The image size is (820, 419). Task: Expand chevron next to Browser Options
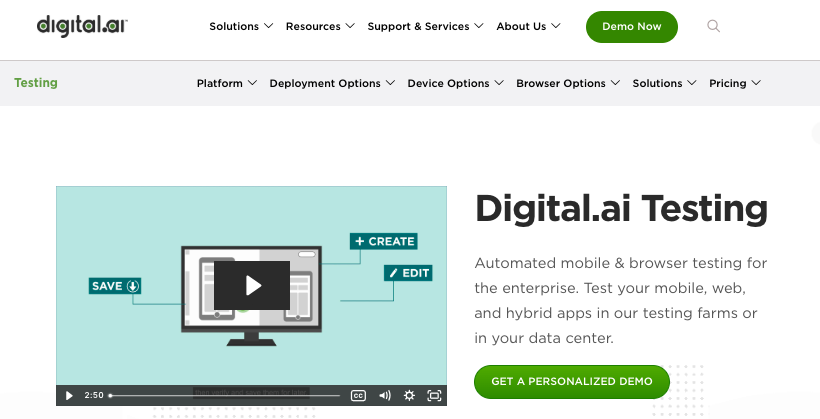616,83
